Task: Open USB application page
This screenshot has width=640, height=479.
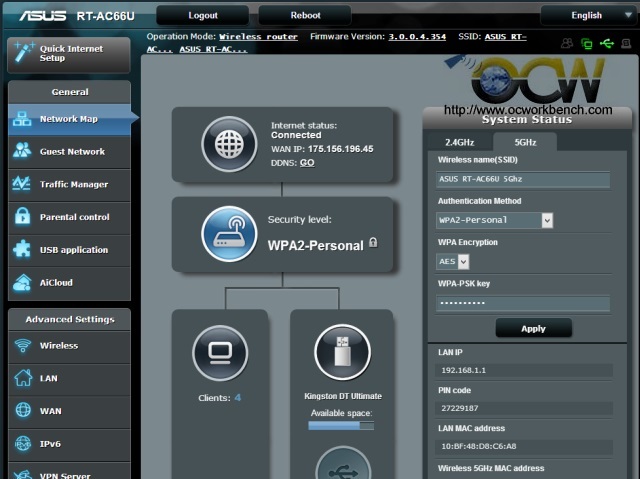Action: pos(69,250)
